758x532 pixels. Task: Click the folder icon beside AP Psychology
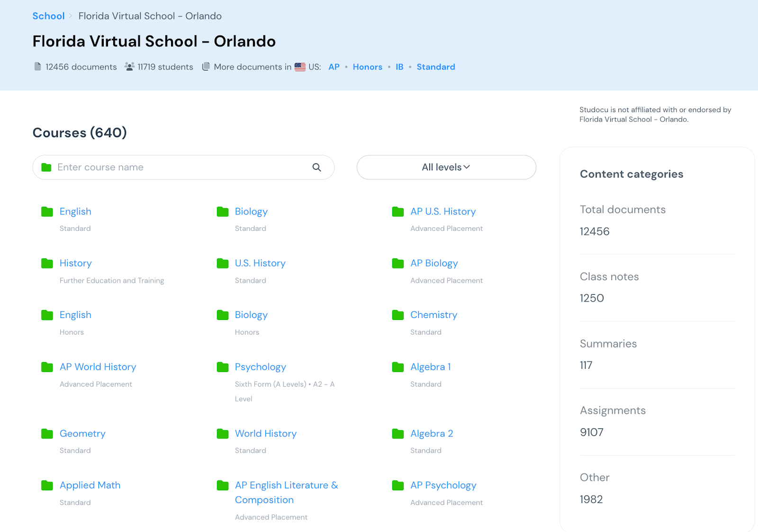tap(397, 485)
